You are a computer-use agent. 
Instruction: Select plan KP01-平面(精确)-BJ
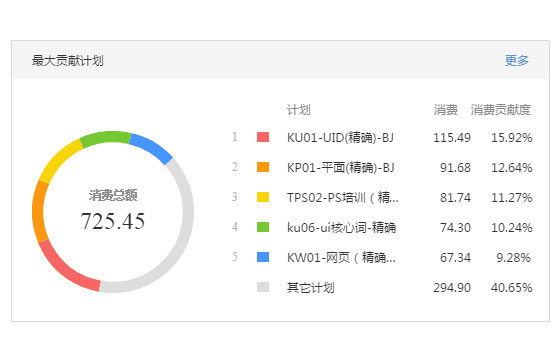[340, 168]
